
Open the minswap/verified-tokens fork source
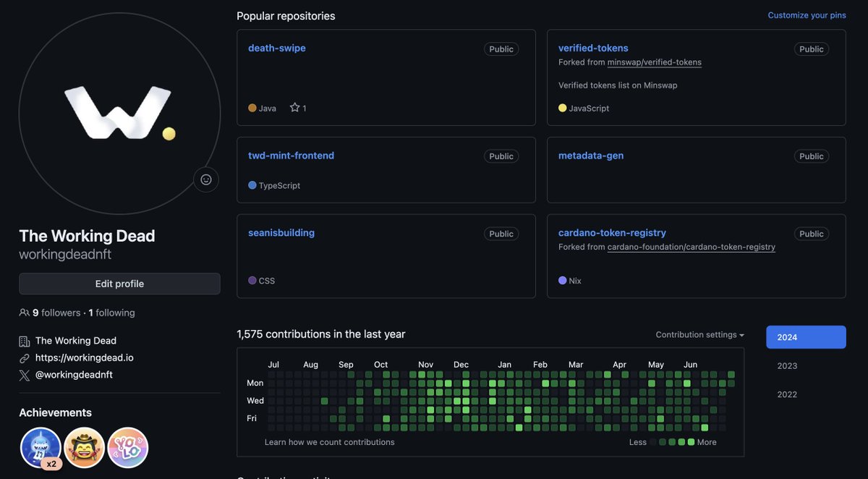(654, 62)
